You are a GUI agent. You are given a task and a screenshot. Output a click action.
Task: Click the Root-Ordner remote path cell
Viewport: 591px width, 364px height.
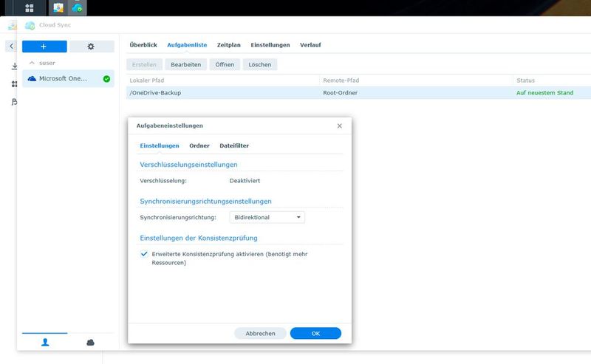click(341, 93)
